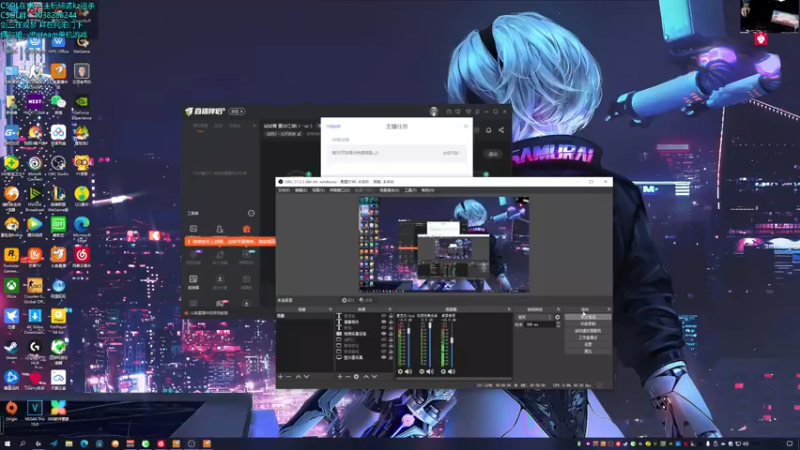Open mixer settings gear for 桌面音频 channel
Image resolution: width=800 pixels, height=450 pixels.
point(443,371)
